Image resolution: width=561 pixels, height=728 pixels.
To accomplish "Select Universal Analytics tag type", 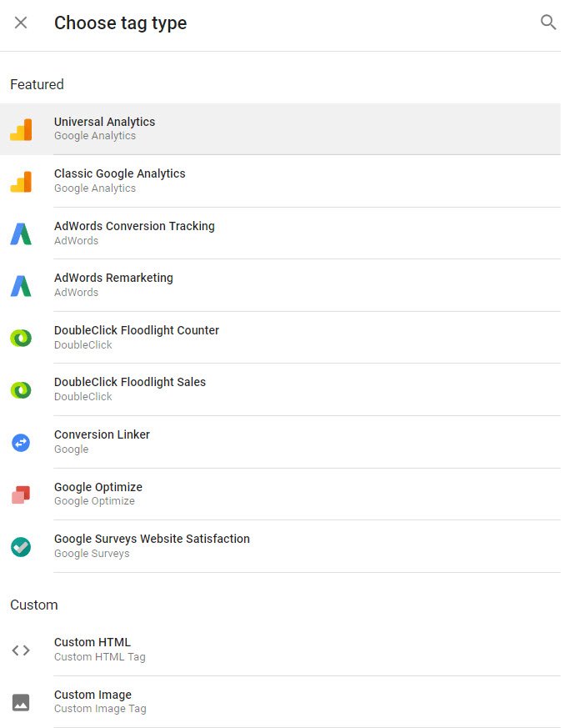I will tap(280, 129).
